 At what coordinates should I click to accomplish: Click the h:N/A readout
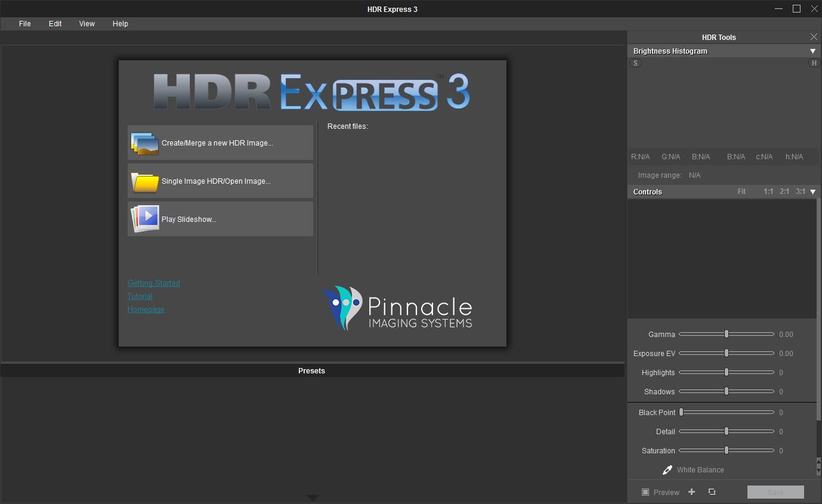[x=795, y=157]
